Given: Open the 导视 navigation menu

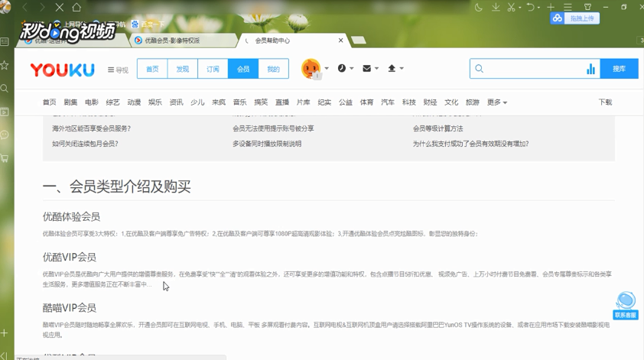Looking at the screenshot, I should point(118,70).
